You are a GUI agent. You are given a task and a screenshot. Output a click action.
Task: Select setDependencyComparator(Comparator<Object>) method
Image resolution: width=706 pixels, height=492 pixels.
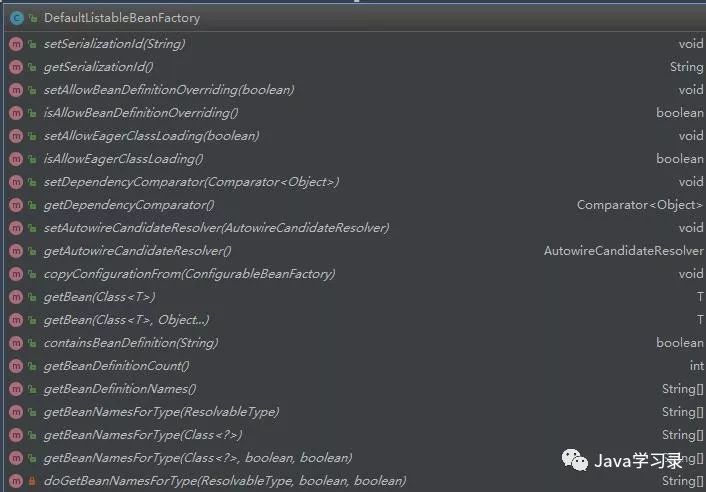(x=191, y=182)
